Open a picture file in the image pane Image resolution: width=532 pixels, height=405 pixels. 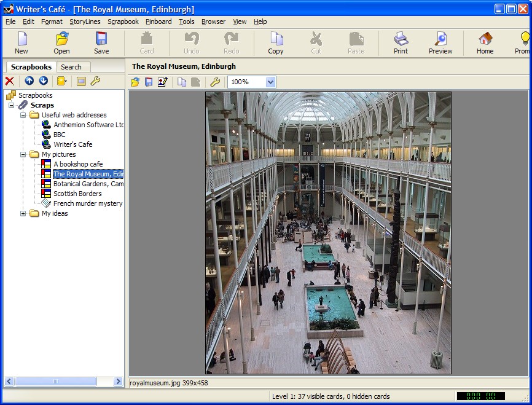pyautogui.click(x=135, y=82)
